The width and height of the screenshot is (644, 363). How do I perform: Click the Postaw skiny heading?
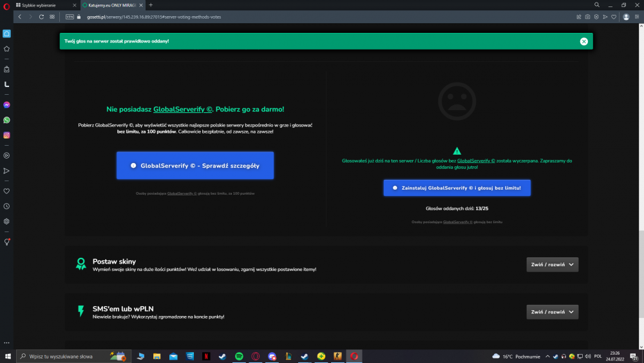[x=114, y=262]
